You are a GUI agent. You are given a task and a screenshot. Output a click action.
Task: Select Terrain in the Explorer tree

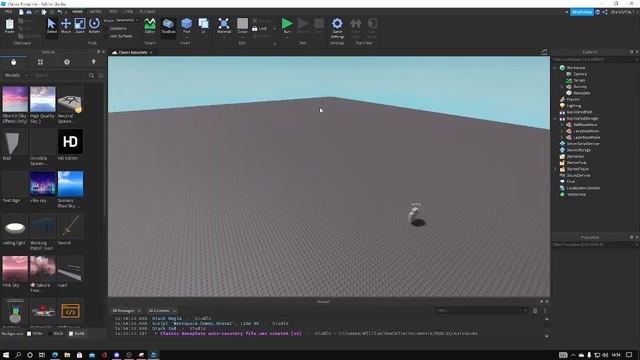click(x=579, y=80)
